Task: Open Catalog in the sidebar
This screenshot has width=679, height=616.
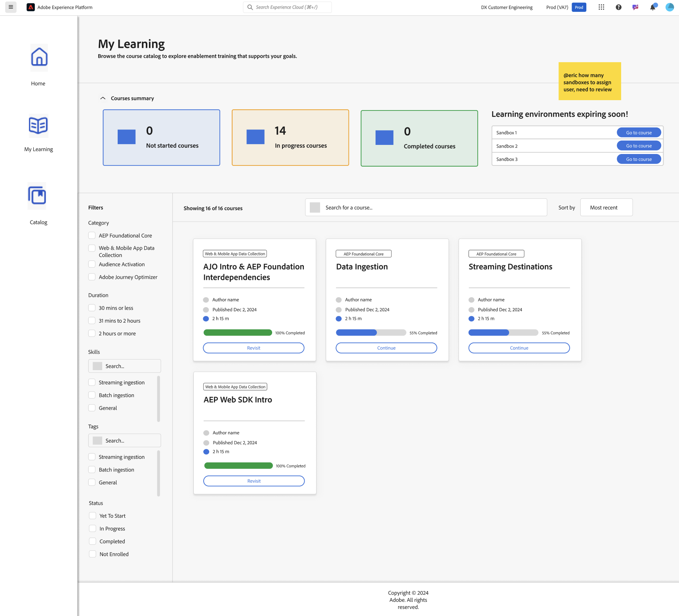Action: point(38,222)
